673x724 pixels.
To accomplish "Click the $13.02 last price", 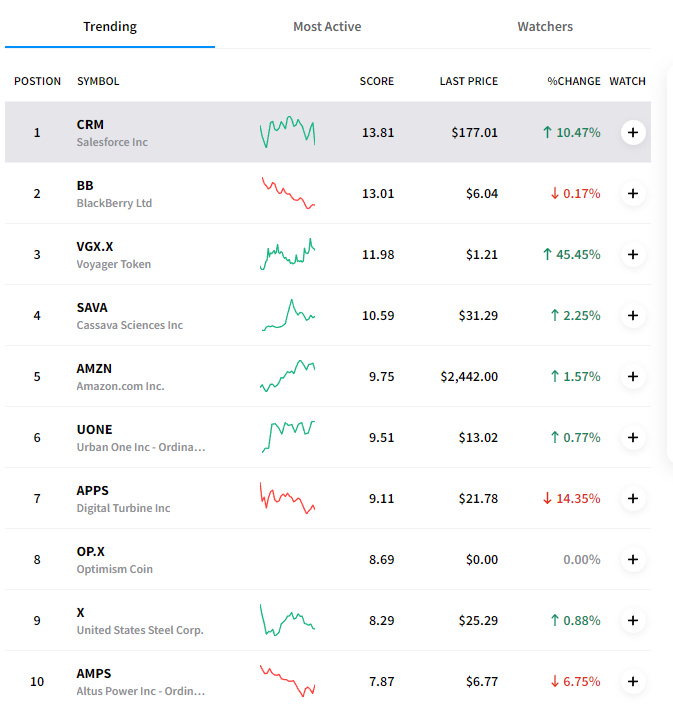I will 478,438.
